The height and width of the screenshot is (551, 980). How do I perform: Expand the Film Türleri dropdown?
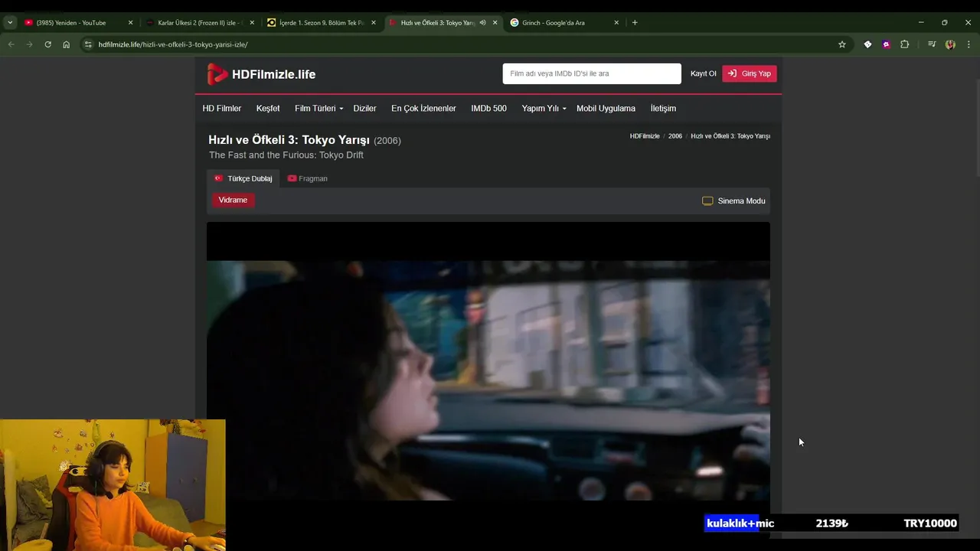(318, 109)
